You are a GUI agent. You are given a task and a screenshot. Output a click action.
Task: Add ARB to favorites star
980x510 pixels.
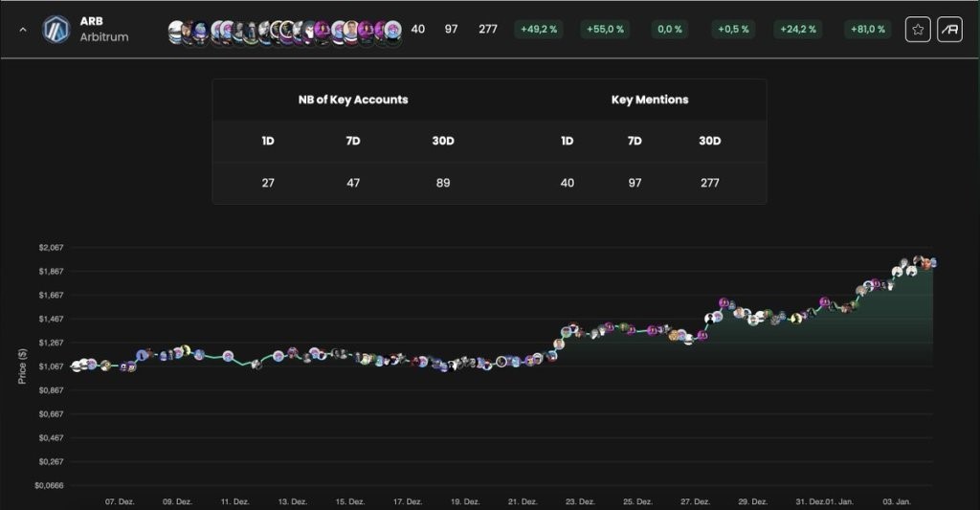coord(918,30)
